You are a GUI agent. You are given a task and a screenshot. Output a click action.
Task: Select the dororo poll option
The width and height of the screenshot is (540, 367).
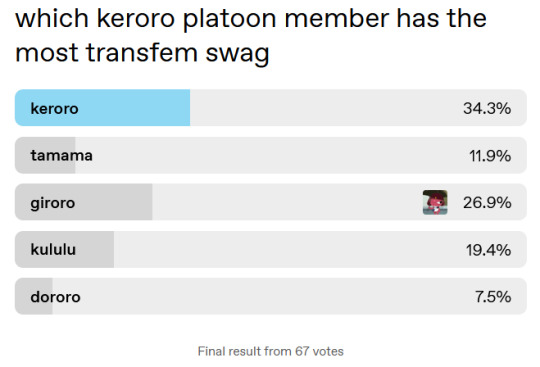click(271, 296)
